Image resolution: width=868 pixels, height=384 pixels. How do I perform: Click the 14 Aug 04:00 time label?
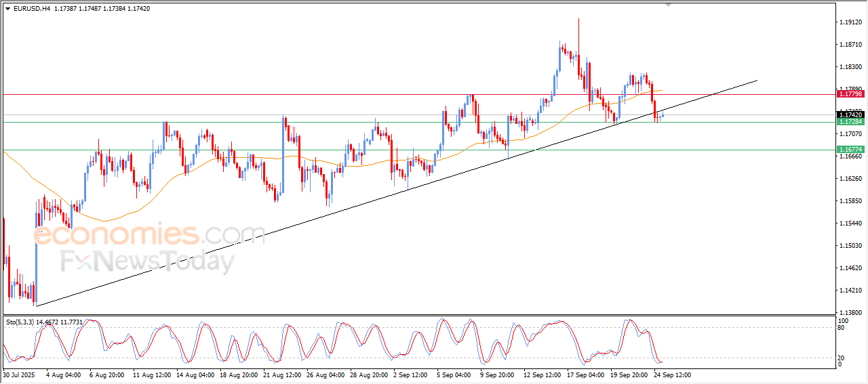click(195, 375)
